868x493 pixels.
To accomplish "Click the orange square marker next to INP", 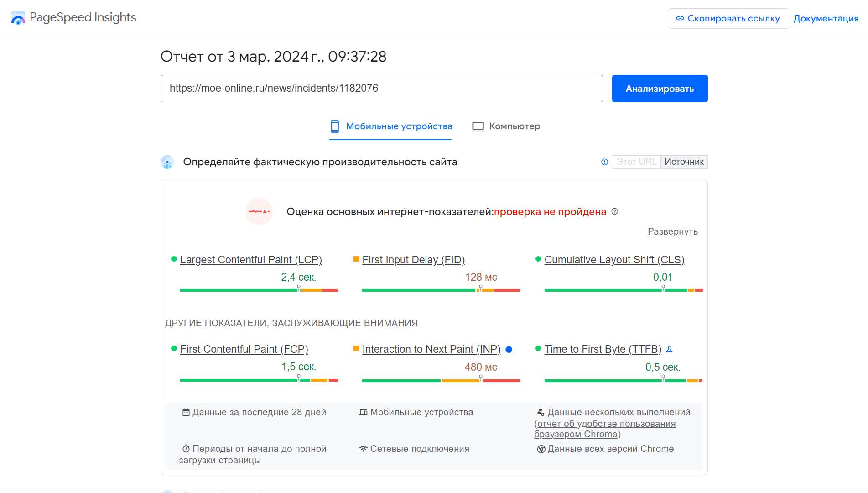I will point(356,348).
